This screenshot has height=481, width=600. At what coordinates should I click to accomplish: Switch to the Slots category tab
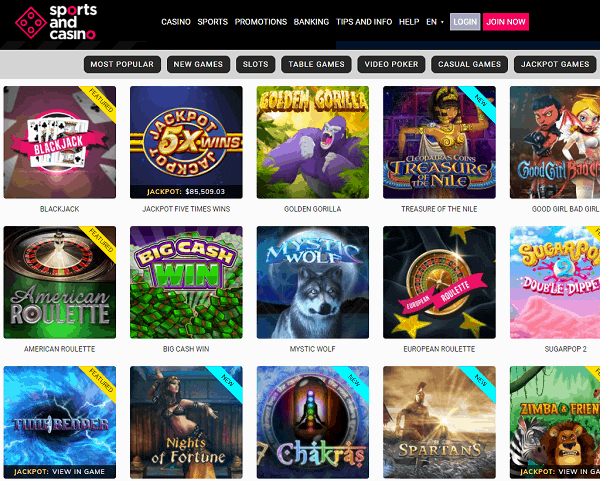click(255, 64)
